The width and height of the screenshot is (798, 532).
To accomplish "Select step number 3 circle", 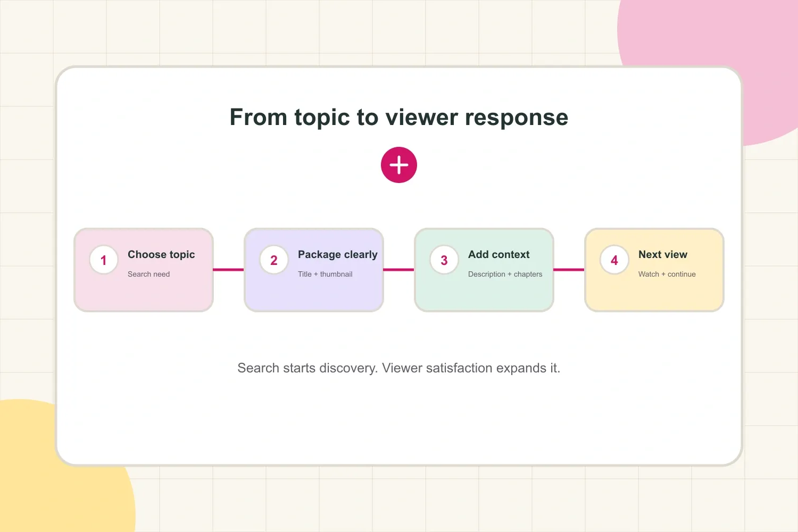I will 444,260.
